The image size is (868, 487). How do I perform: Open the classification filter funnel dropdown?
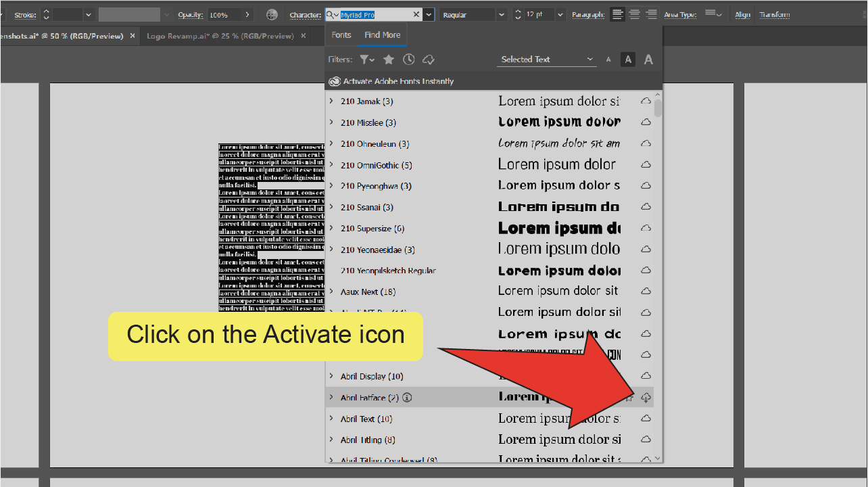[x=367, y=60]
